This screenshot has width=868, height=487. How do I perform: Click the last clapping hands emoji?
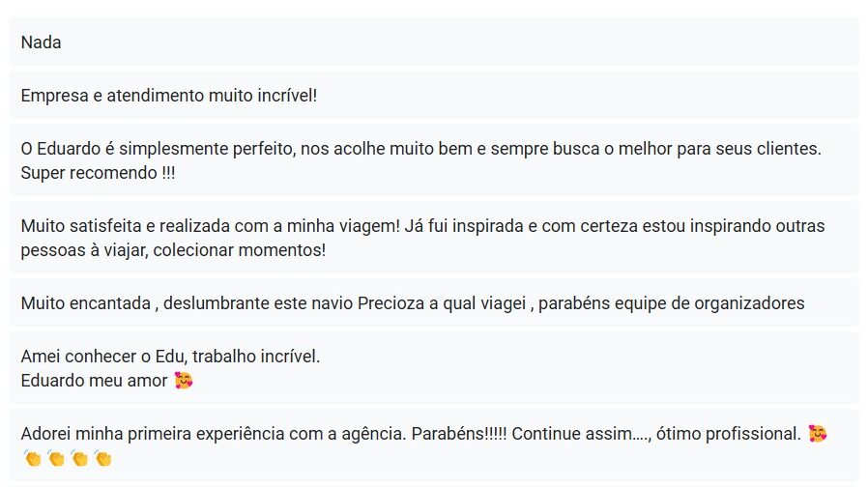tap(102, 458)
